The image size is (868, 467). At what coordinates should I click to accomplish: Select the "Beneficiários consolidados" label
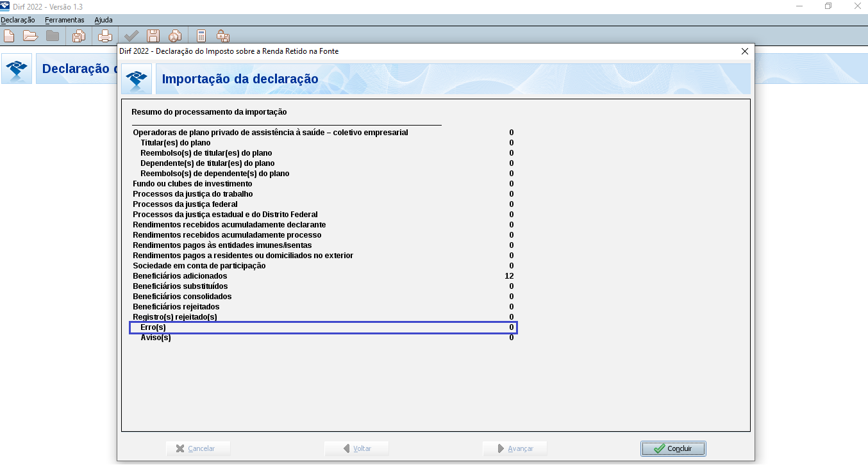coord(182,297)
